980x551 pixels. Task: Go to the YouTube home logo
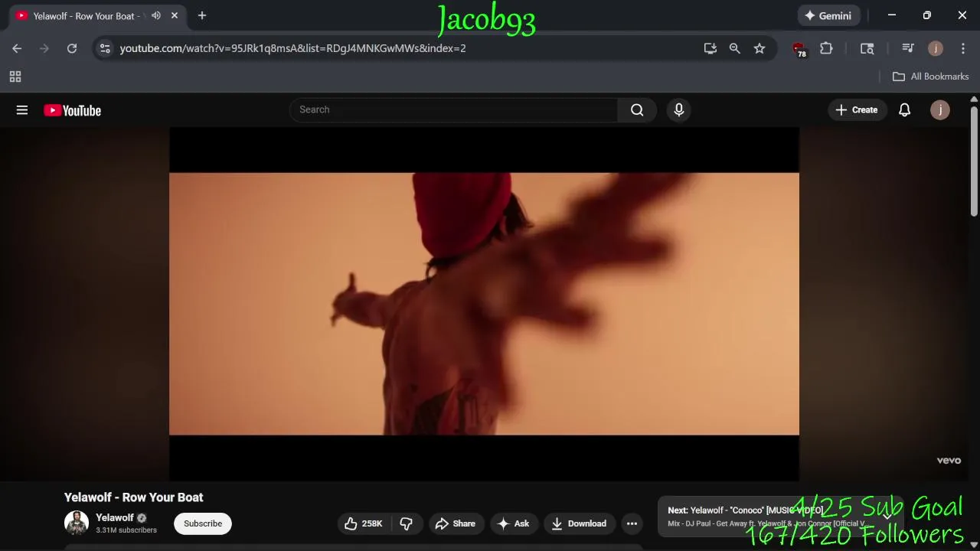coord(72,110)
